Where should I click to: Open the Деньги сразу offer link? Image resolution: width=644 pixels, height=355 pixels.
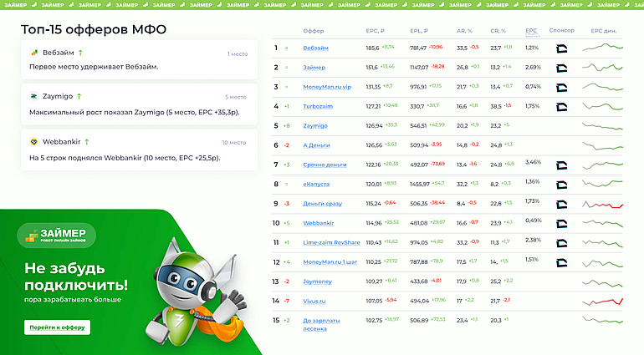point(322,204)
